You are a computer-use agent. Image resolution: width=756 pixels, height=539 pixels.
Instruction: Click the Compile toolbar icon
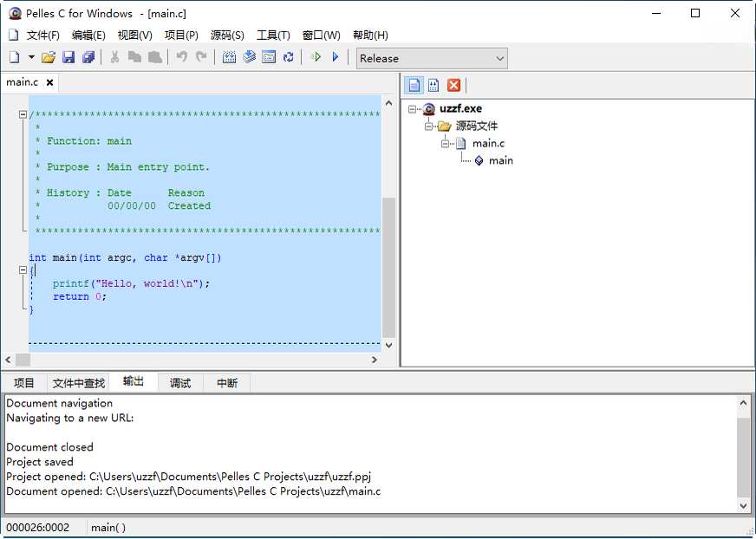tap(229, 57)
